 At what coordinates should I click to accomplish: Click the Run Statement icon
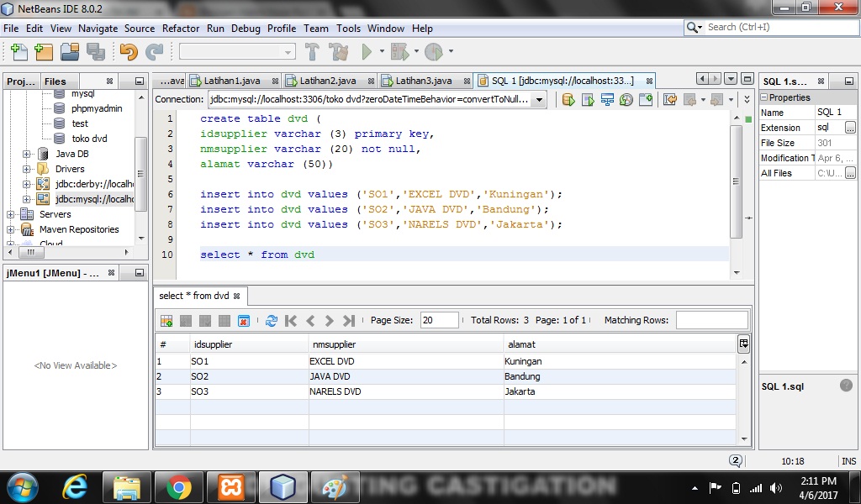click(x=588, y=99)
